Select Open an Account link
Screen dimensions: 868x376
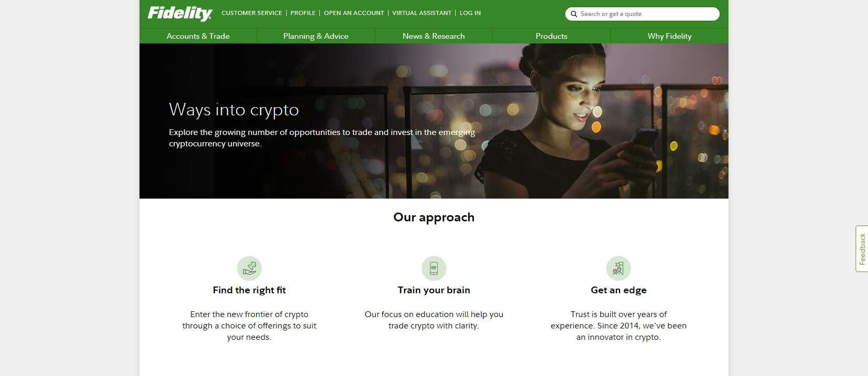354,13
